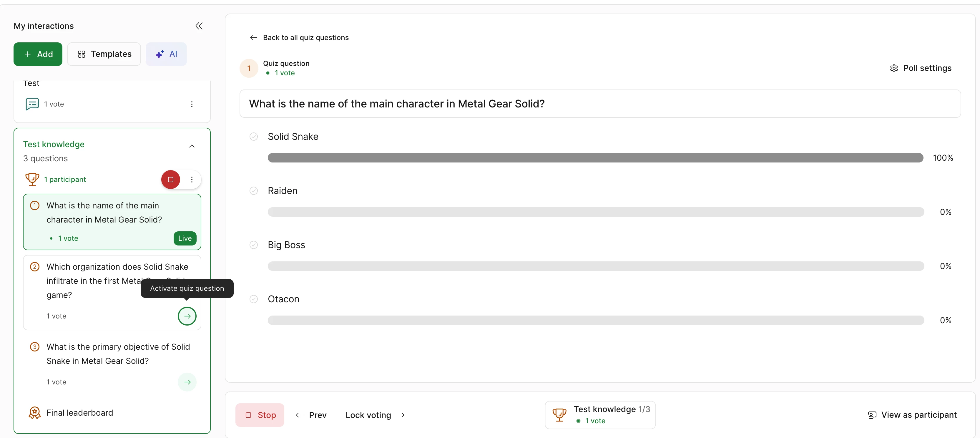Open the Final leaderboard item
The height and width of the screenshot is (438, 980).
click(x=79, y=413)
